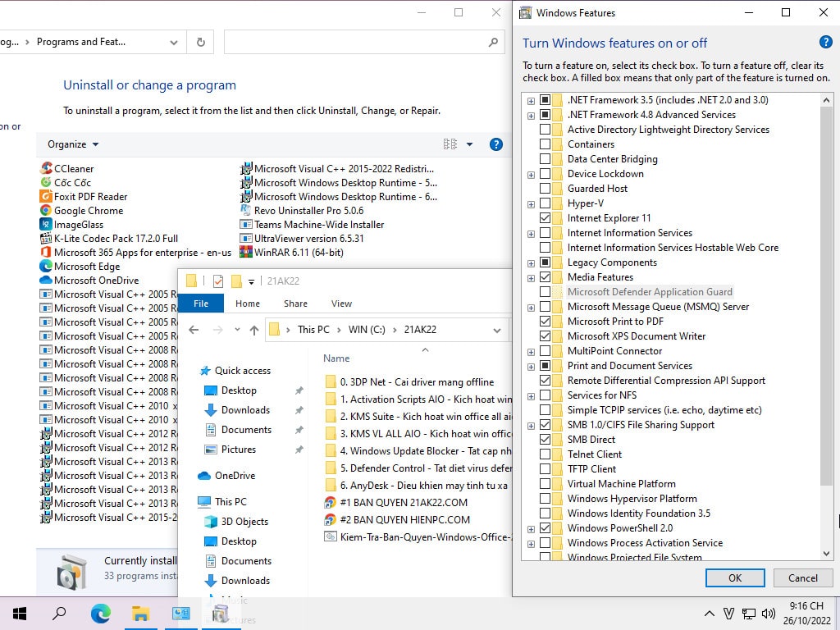The width and height of the screenshot is (840, 630).
Task: Uncheck SMB Direct feature
Action: click(545, 440)
